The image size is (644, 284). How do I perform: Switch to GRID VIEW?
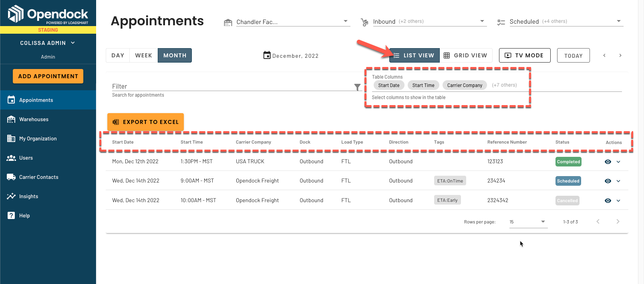point(466,55)
